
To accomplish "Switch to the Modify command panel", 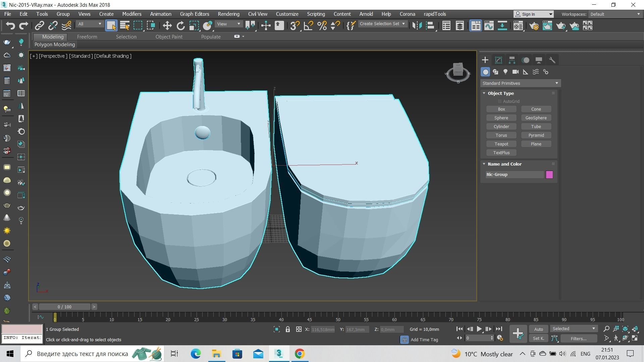I will click(x=498, y=60).
